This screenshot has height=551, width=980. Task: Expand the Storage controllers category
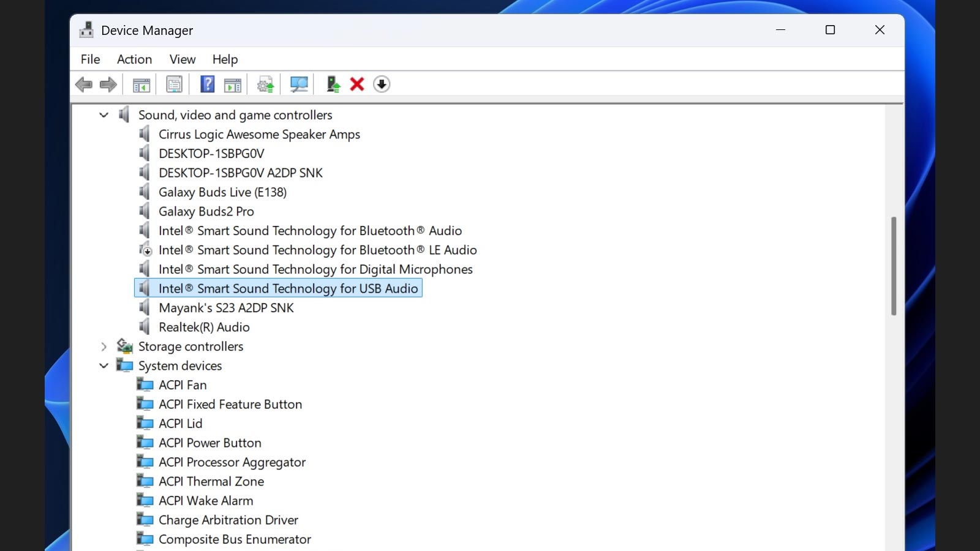[x=104, y=347]
